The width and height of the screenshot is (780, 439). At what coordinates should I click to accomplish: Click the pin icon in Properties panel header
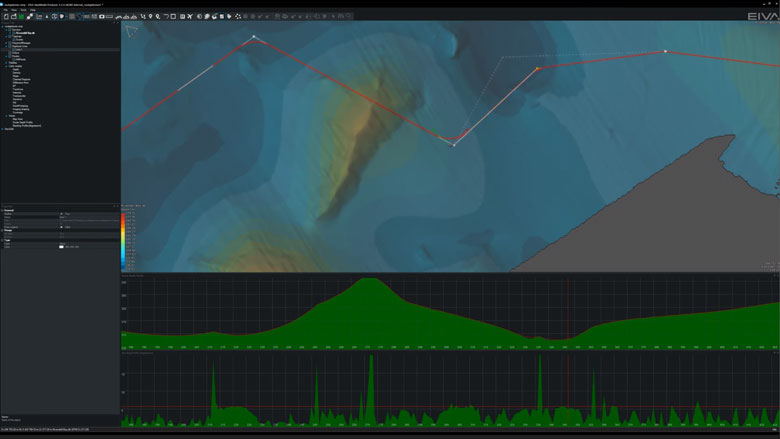point(116,206)
